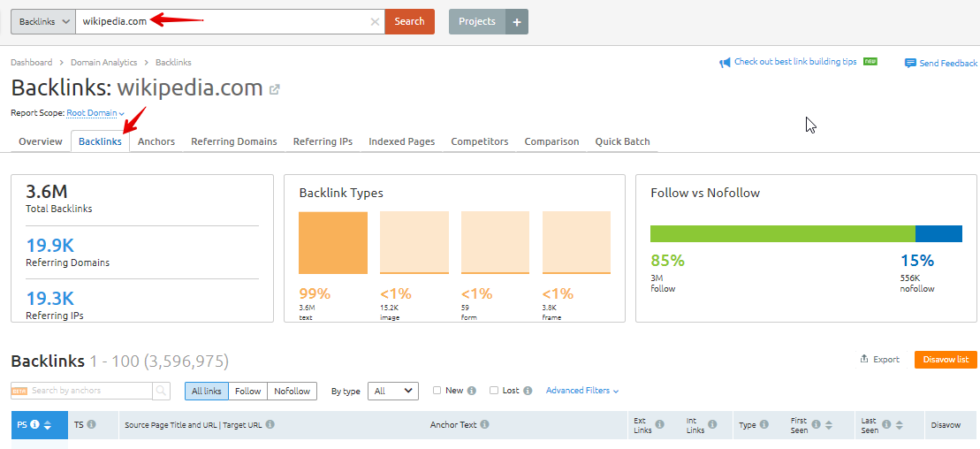Click the plus icon beside Projects
Image resolution: width=980 pixels, height=449 pixels.
click(x=517, y=22)
